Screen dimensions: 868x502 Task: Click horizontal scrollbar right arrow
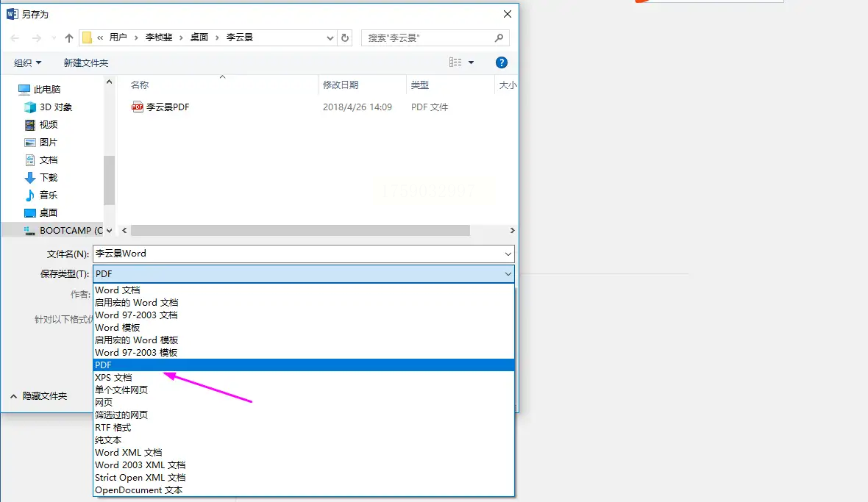point(513,231)
